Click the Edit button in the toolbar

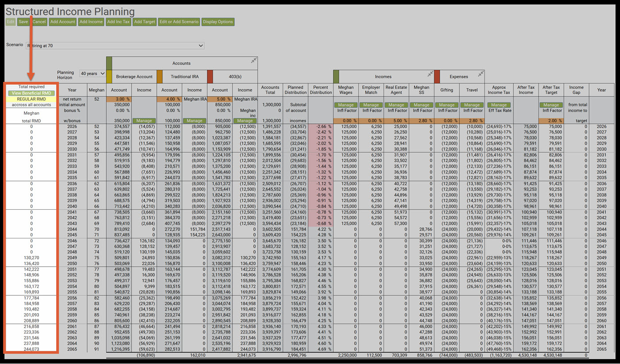pos(11,22)
